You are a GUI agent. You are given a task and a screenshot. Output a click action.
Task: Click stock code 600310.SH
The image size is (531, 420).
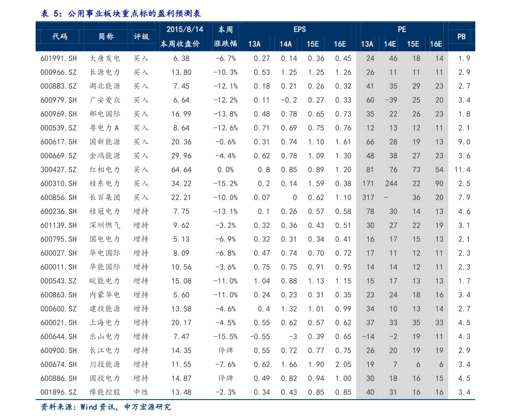point(58,184)
